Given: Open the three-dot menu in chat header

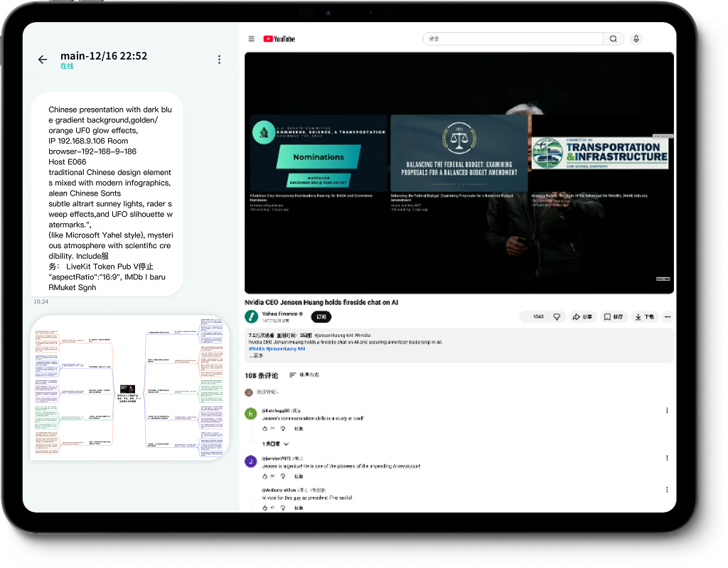Looking at the screenshot, I should [219, 60].
